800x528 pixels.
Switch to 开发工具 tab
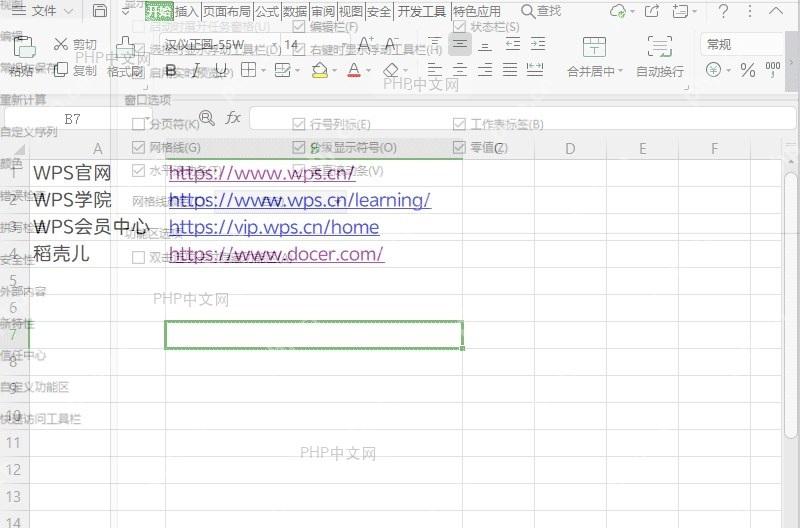click(x=421, y=11)
